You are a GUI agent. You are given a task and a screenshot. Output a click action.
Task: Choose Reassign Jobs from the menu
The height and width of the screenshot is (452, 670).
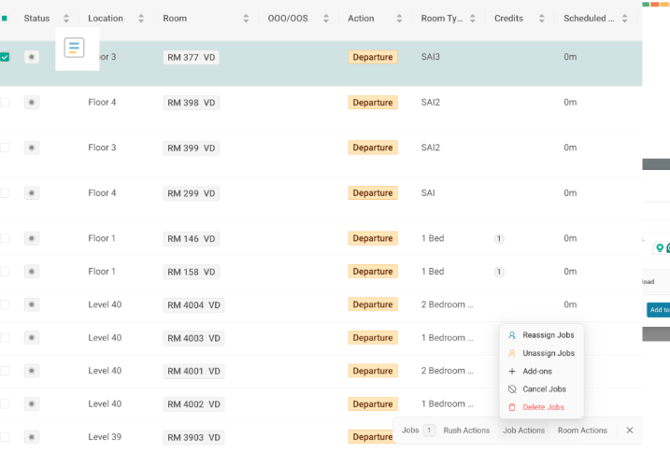point(541,335)
